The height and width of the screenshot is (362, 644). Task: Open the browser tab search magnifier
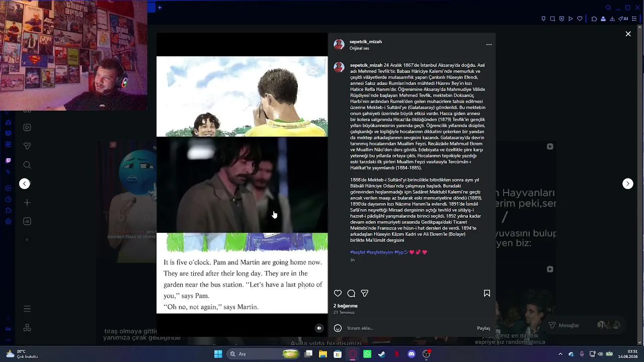click(x=608, y=8)
